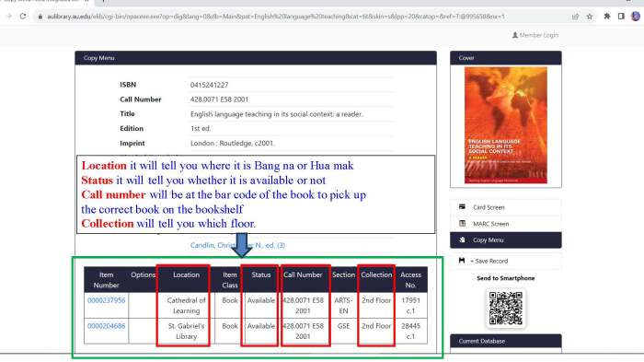Click the Status column header
Viewport: 644px width, 362px height.
point(260,274)
